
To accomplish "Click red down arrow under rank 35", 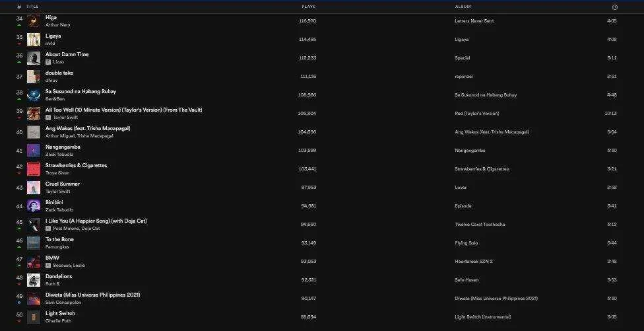I will [19, 44].
